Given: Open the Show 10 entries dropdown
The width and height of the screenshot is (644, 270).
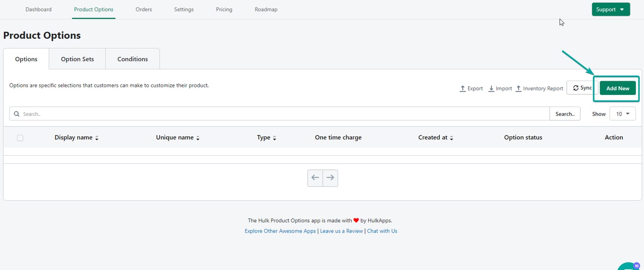Looking at the screenshot, I should [x=622, y=114].
